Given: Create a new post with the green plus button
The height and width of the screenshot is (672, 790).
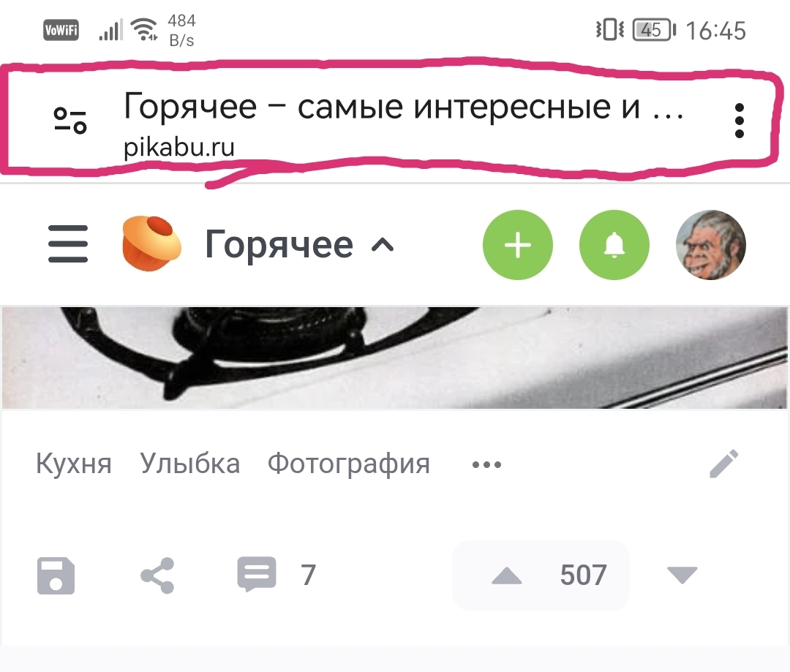Looking at the screenshot, I should pos(517,245).
